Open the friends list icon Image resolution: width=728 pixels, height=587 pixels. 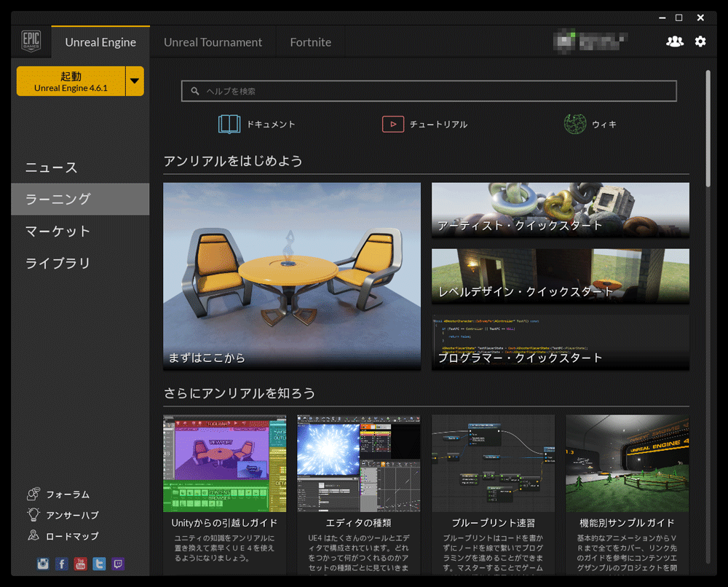(x=675, y=42)
